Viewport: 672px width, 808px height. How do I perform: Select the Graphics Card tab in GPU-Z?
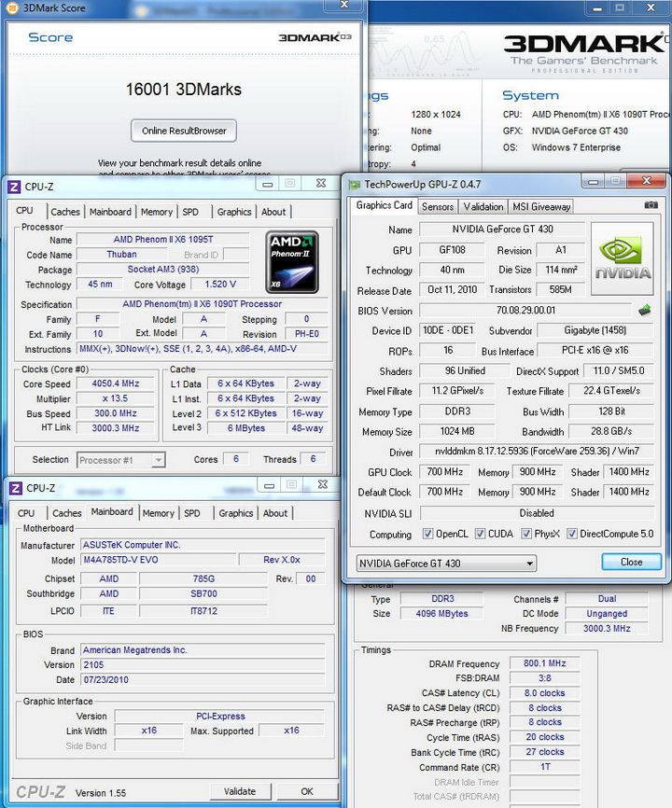click(384, 205)
